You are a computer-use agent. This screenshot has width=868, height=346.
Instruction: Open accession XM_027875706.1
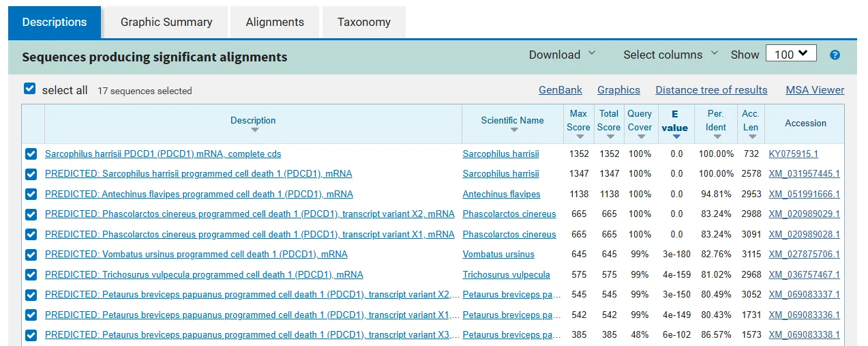(804, 255)
